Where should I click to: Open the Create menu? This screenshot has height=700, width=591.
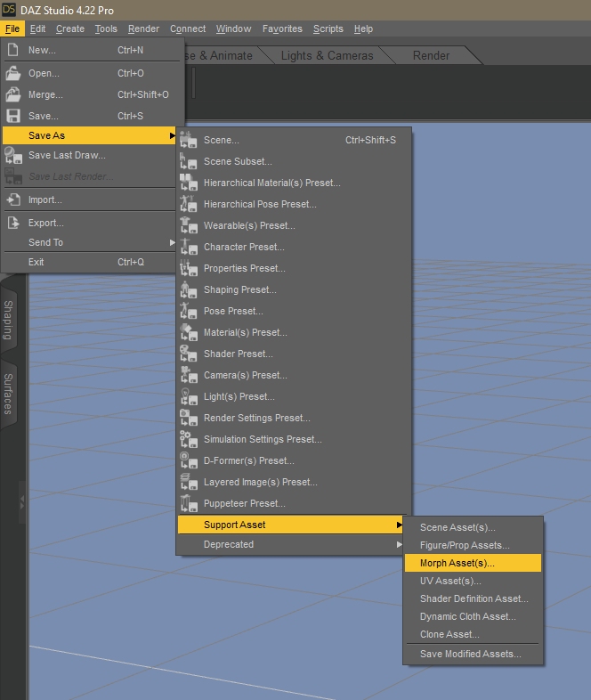pos(70,29)
